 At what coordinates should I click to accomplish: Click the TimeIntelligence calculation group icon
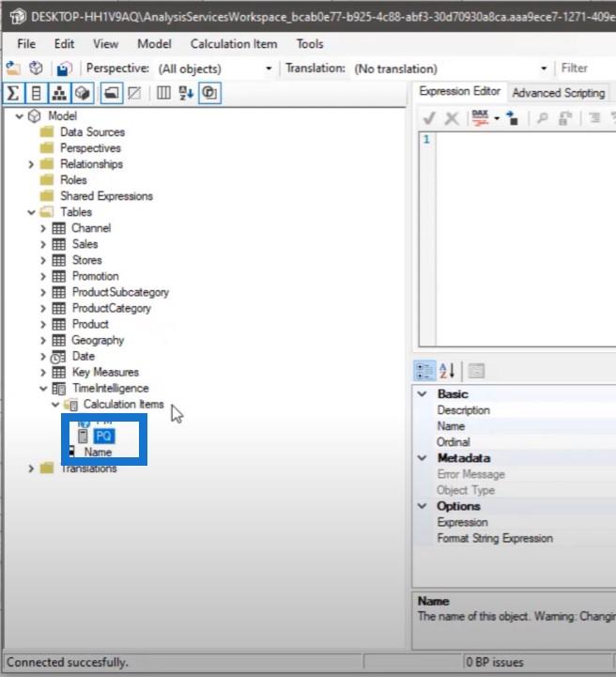[x=59, y=389]
